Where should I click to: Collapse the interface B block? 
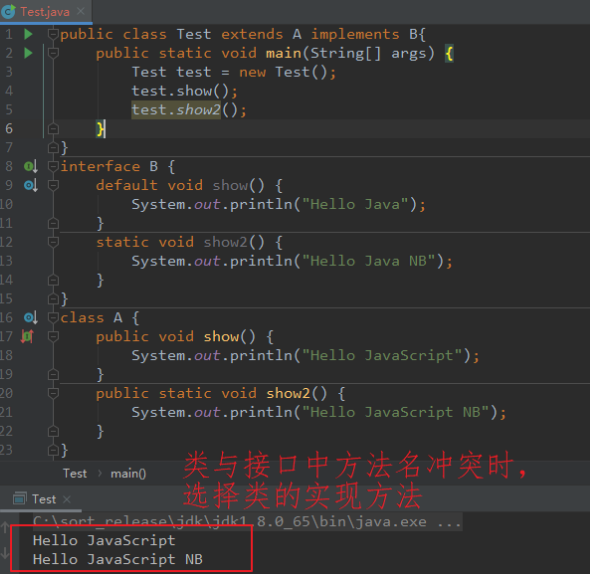click(53, 166)
